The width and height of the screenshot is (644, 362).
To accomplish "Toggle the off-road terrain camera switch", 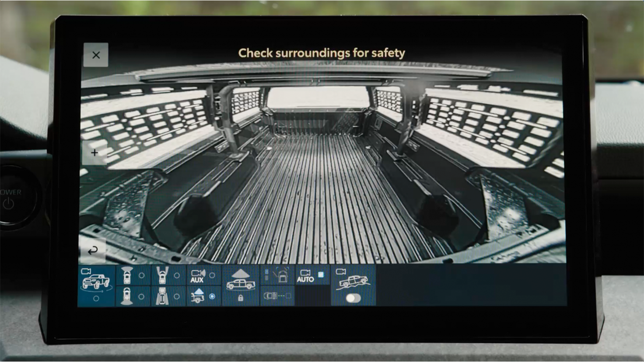I will (x=353, y=298).
